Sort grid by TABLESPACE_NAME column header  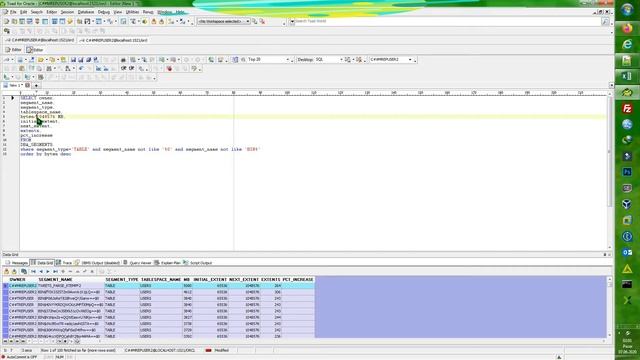point(161,280)
